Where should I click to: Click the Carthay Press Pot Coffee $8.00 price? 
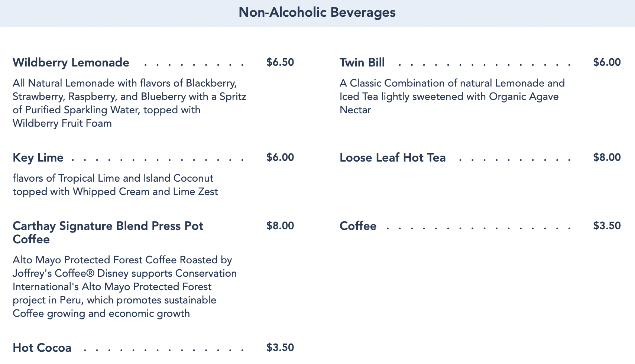pyautogui.click(x=280, y=226)
